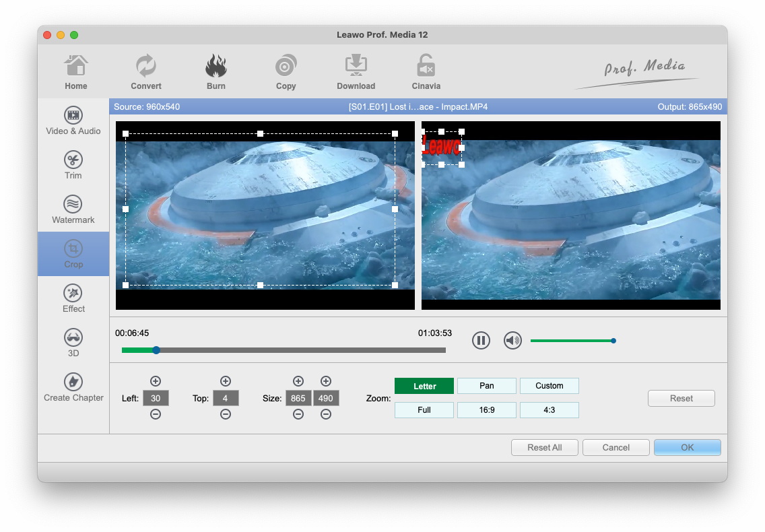This screenshot has width=765, height=532.
Task: Decrease the Top crop value
Action: pyautogui.click(x=226, y=415)
